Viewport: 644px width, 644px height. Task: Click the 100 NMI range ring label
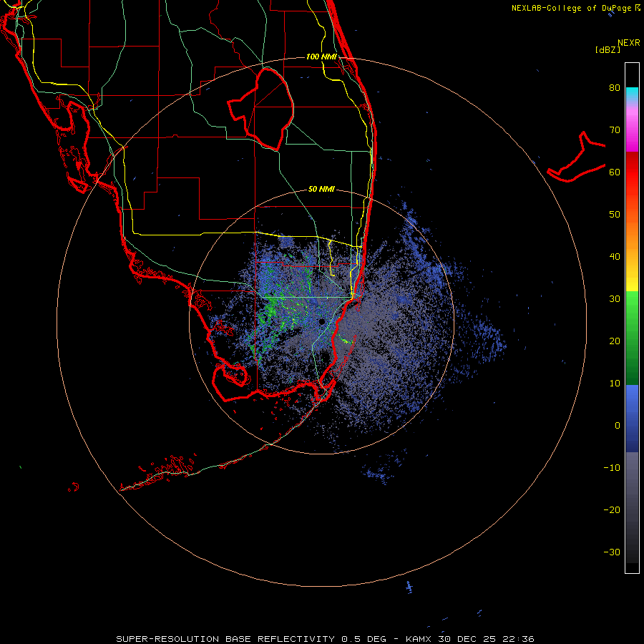point(321,57)
